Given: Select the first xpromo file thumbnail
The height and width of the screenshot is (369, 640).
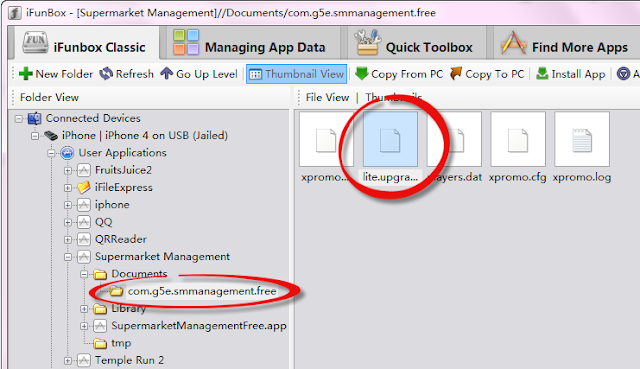Looking at the screenshot, I should pos(326,140).
